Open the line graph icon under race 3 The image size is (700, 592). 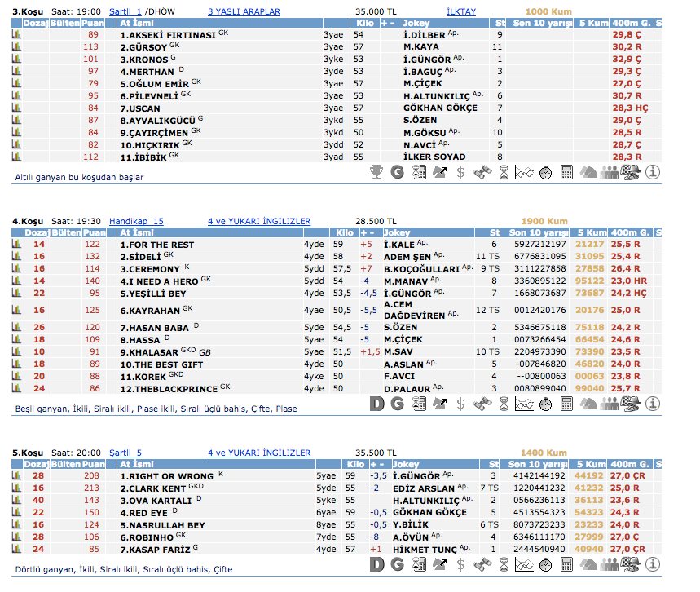pos(525,172)
